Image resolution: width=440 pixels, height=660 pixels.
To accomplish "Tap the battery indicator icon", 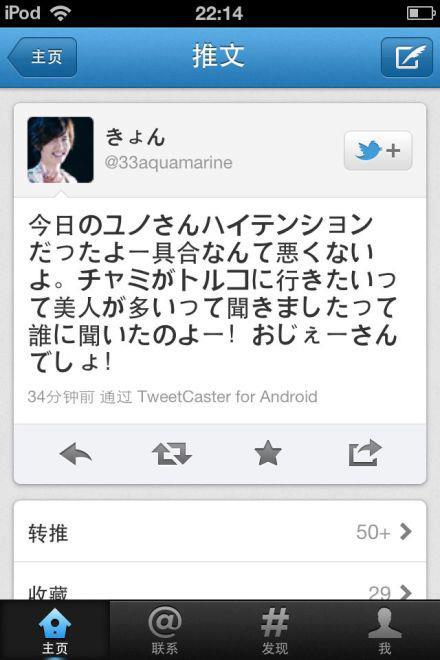I will tap(421, 13).
